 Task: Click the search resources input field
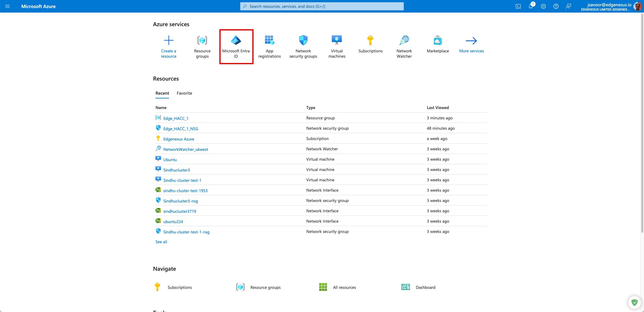322,6
